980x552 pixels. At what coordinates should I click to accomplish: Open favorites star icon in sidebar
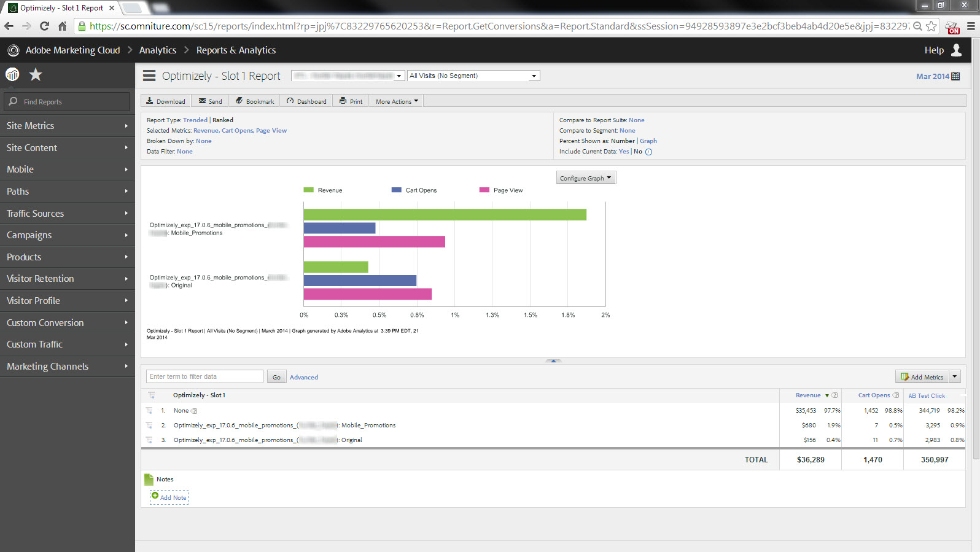(36, 74)
